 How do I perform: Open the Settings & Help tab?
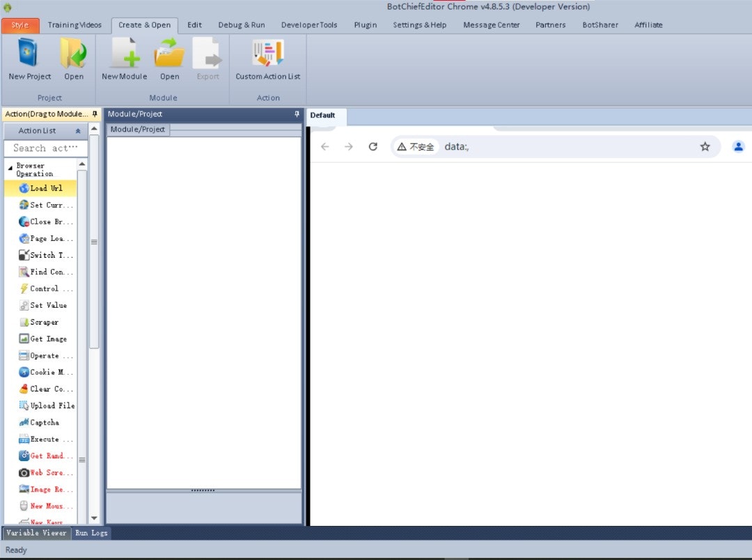[x=419, y=25]
